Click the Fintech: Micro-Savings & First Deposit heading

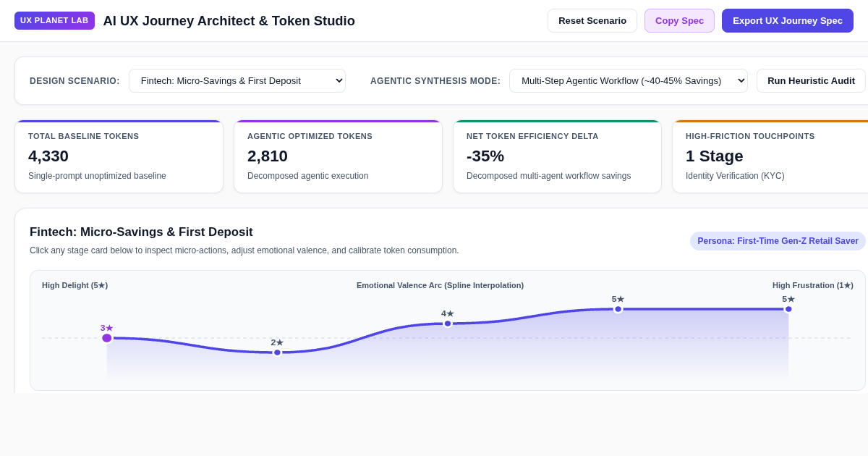(x=141, y=232)
